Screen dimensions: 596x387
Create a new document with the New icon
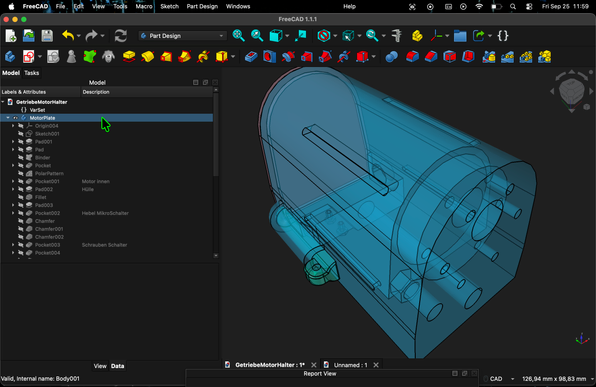pos(11,36)
